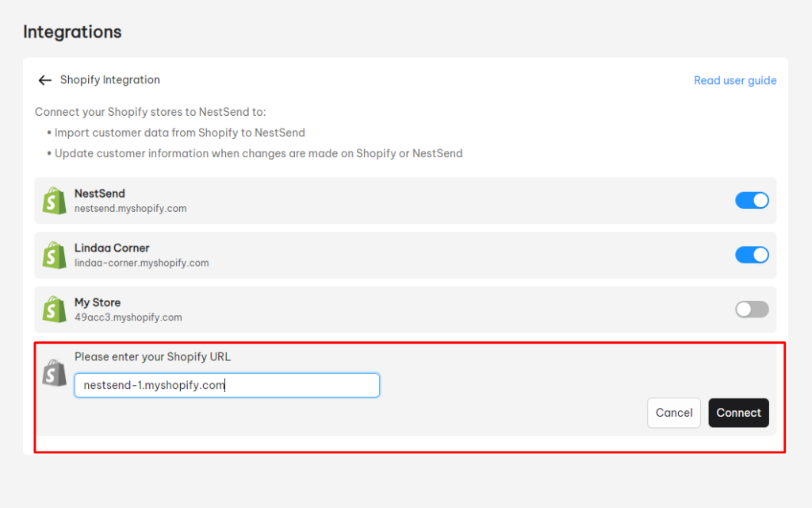Click the Integrations page title
The image size is (812, 508).
click(x=72, y=32)
